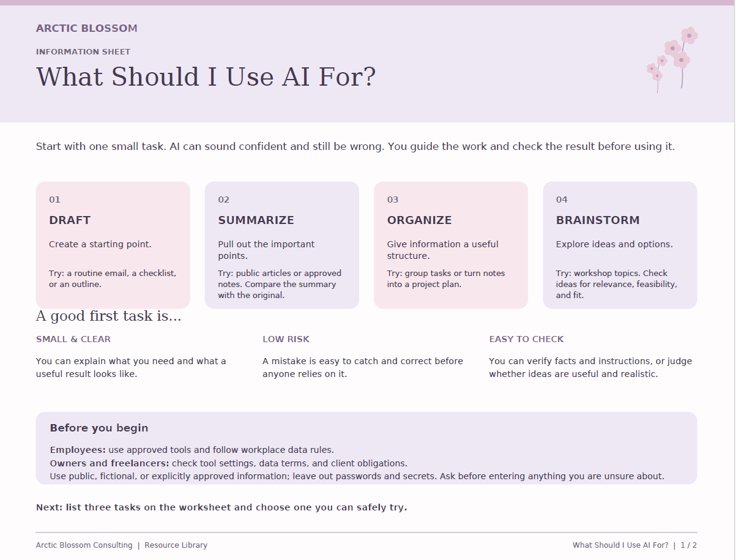This screenshot has height=560, width=736.
Task: Click the number 03 on the Organize card
Action: click(393, 200)
